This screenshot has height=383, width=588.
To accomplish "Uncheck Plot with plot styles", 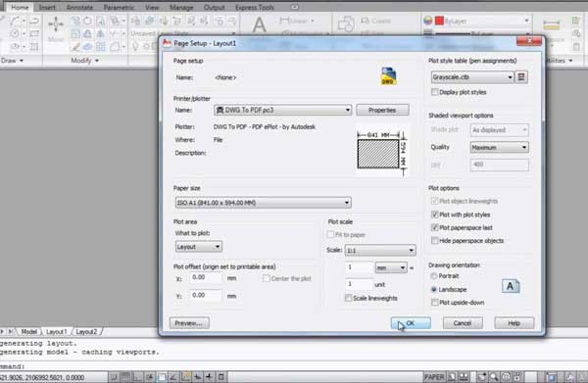I will click(x=434, y=215).
